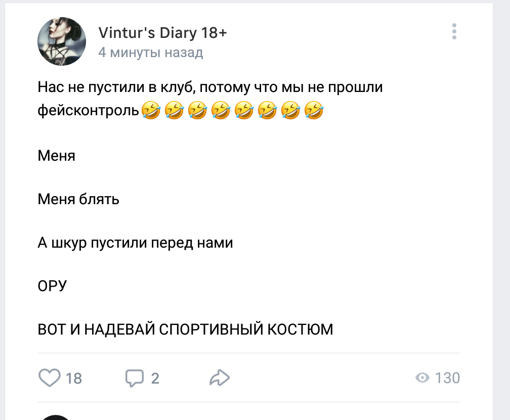Click the last laughing emoji in the row

314,110
